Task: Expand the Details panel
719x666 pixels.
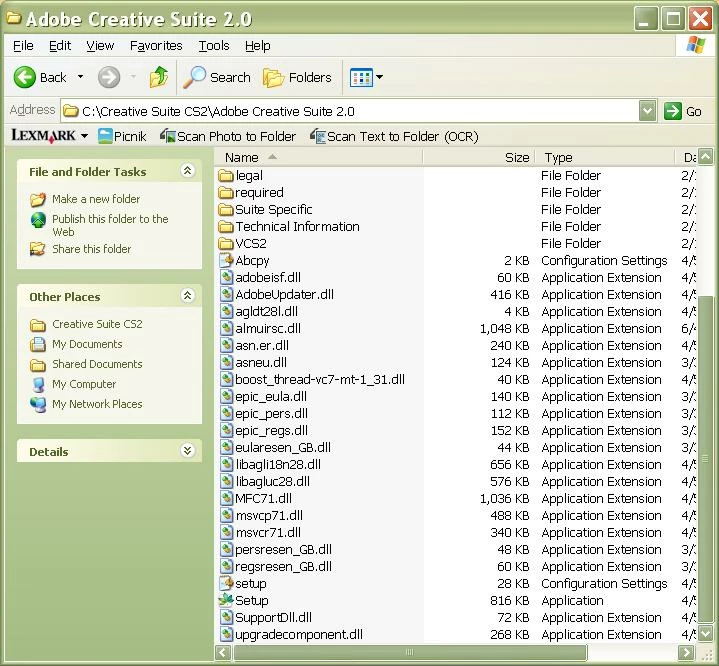Action: pyautogui.click(x=188, y=451)
